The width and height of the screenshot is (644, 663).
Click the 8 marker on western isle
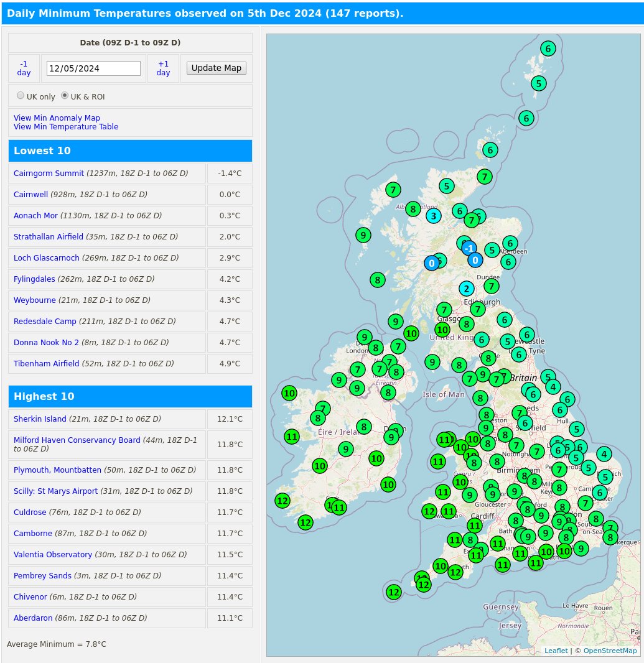(x=378, y=279)
